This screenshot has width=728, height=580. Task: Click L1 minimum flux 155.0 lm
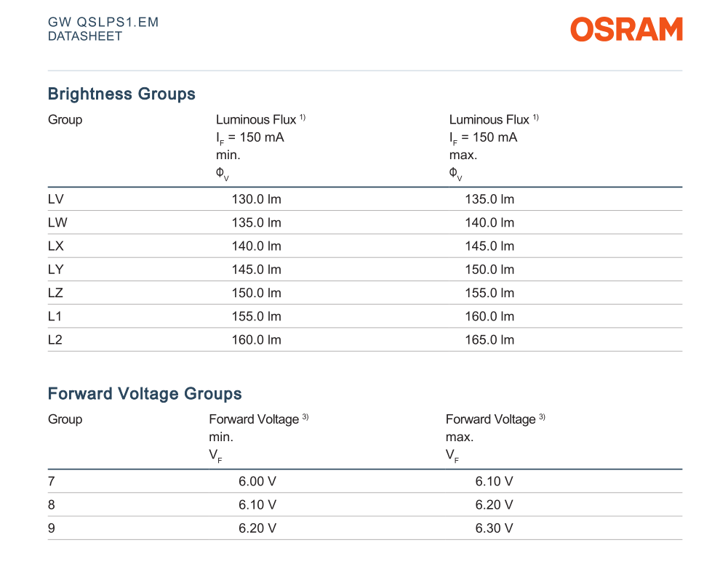[x=256, y=316]
